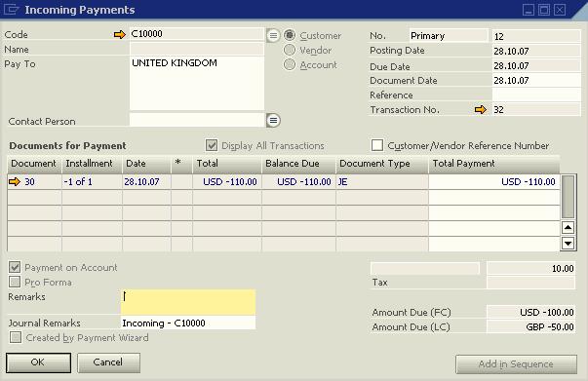Image resolution: width=588 pixels, height=381 pixels.
Task: Click the Balance Due column header
Action: click(298, 164)
